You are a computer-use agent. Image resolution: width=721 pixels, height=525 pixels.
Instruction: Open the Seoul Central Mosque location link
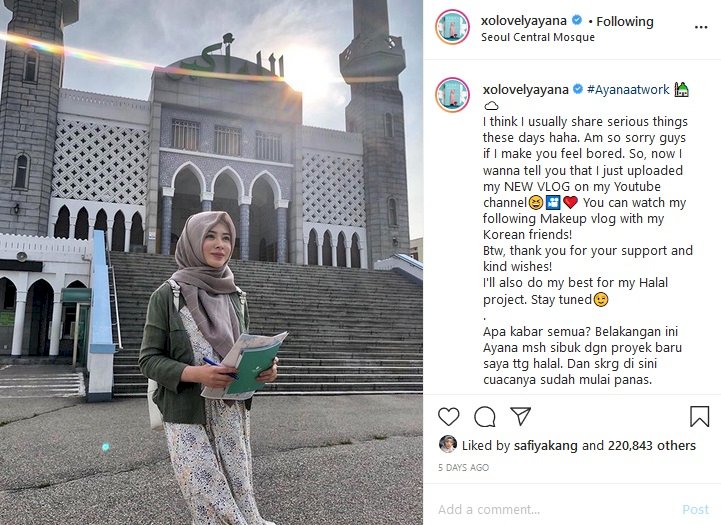point(538,37)
